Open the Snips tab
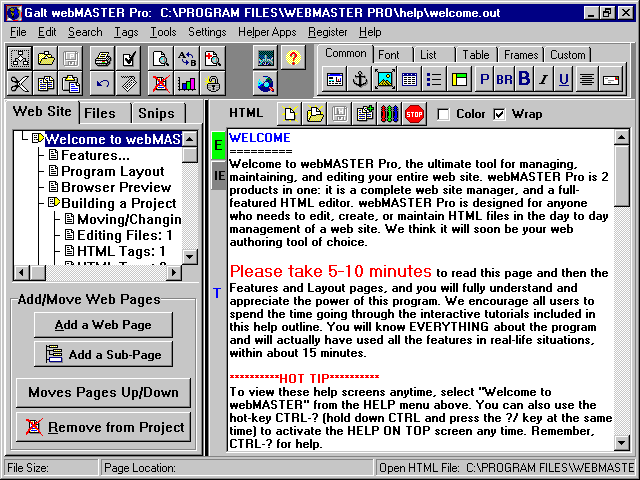640x480 pixels. coord(156,113)
